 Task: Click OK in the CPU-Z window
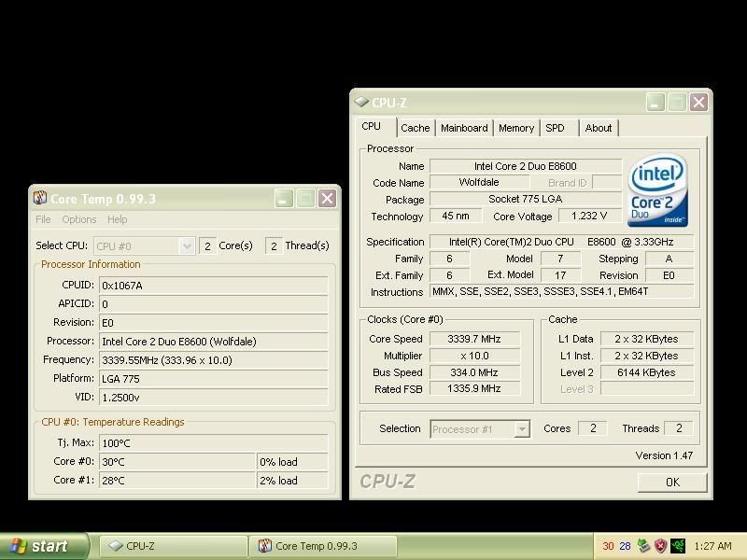pyautogui.click(x=672, y=483)
